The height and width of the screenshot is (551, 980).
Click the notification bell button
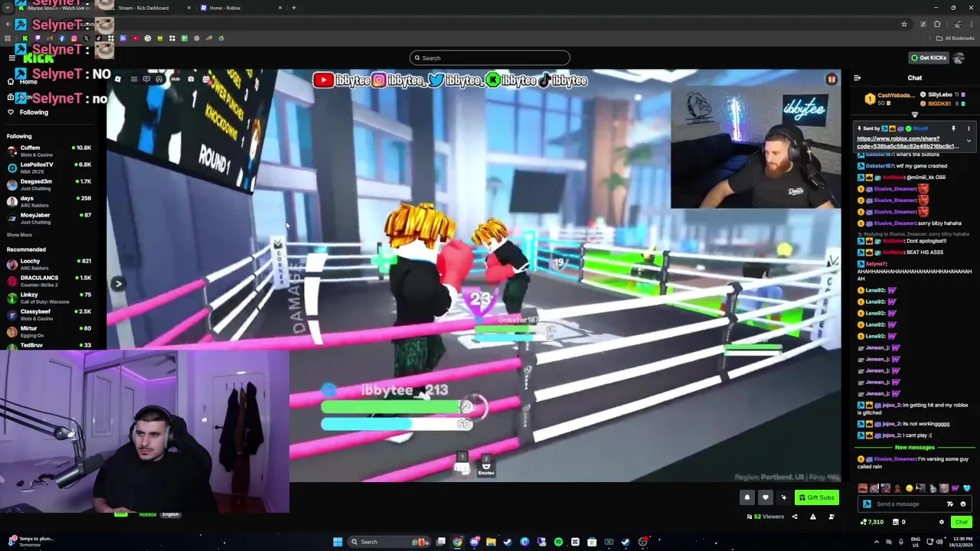pyautogui.click(x=747, y=497)
